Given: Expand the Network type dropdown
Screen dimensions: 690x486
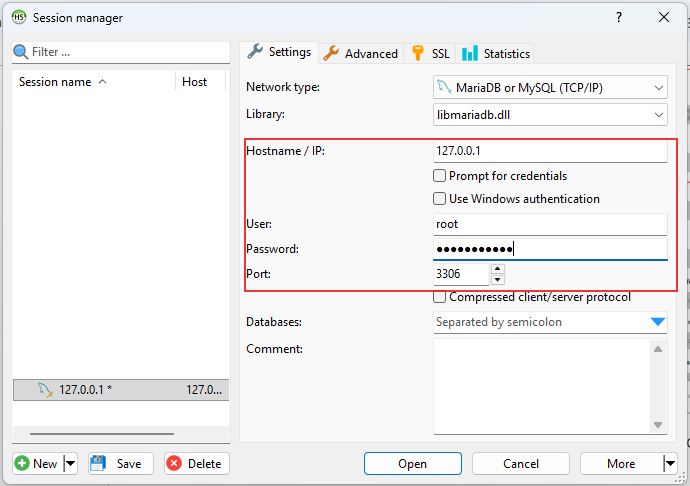Looking at the screenshot, I should point(657,88).
